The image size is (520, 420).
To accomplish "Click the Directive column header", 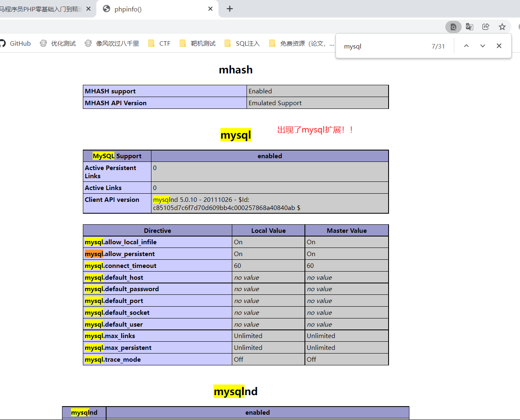I will [x=158, y=230].
